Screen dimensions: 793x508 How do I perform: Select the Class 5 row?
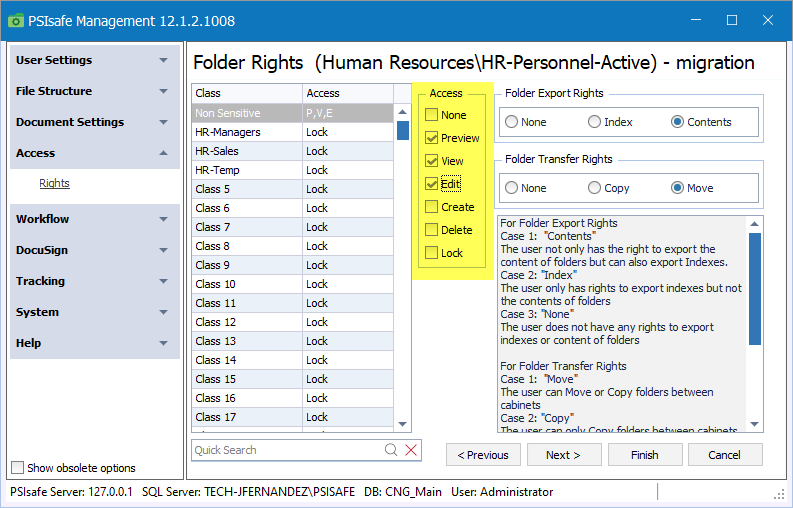coord(292,189)
